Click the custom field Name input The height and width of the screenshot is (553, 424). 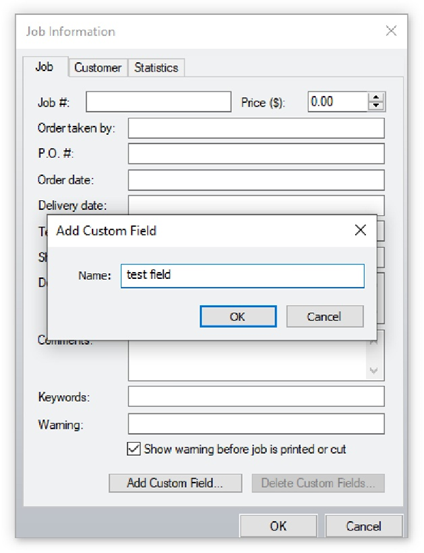point(243,276)
